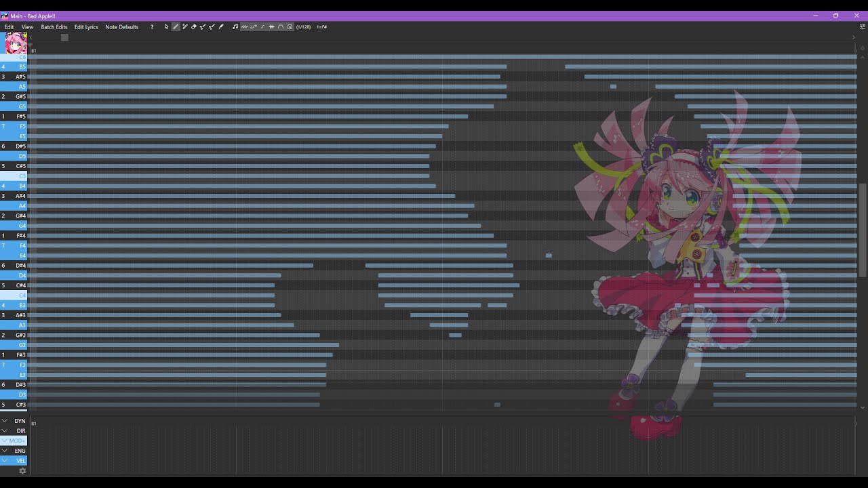Screen dimensions: 868x488
Task: Open the Edit Lyrics menu
Action: (x=86, y=27)
